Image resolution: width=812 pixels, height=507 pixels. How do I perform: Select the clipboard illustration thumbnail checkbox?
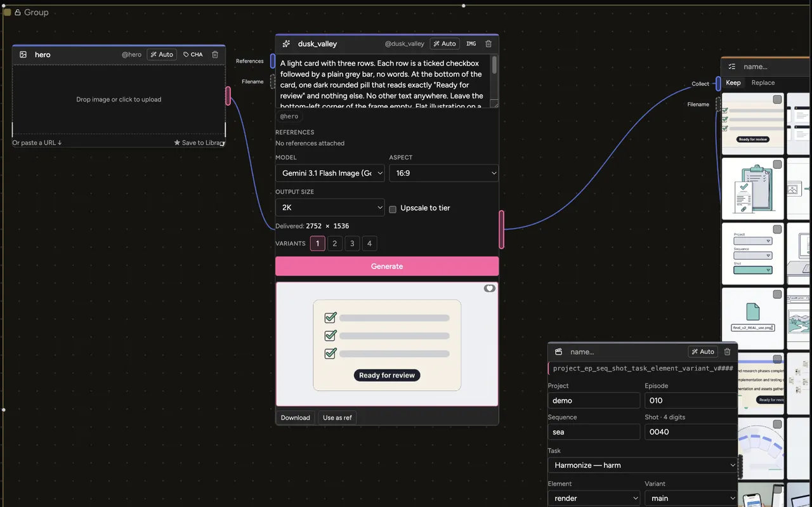click(777, 164)
